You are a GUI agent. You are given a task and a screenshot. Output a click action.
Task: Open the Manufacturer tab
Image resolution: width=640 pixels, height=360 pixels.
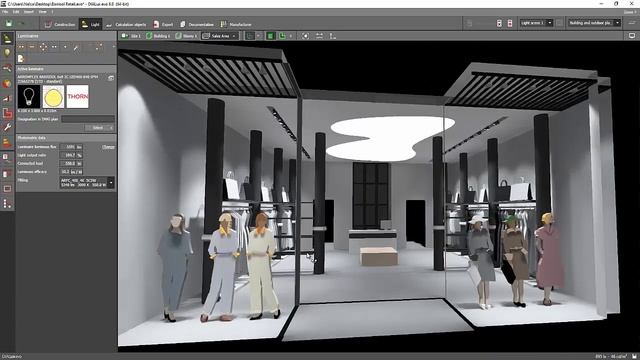[x=236, y=24]
